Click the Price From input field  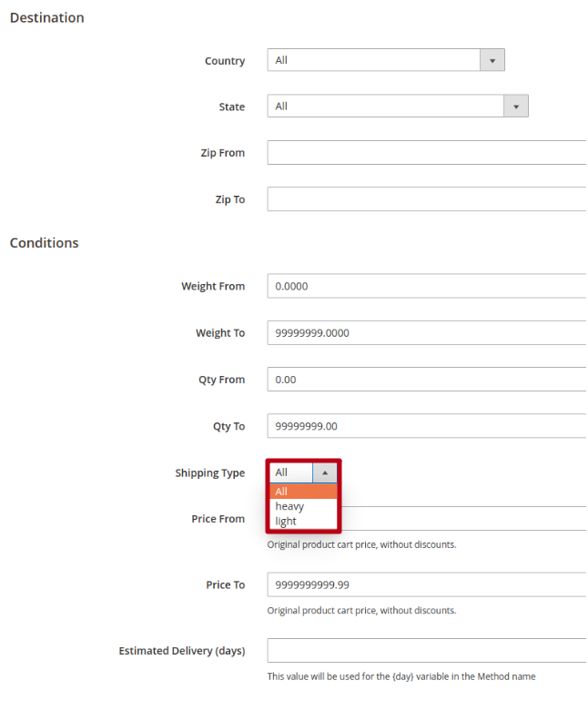pyautogui.click(x=464, y=519)
